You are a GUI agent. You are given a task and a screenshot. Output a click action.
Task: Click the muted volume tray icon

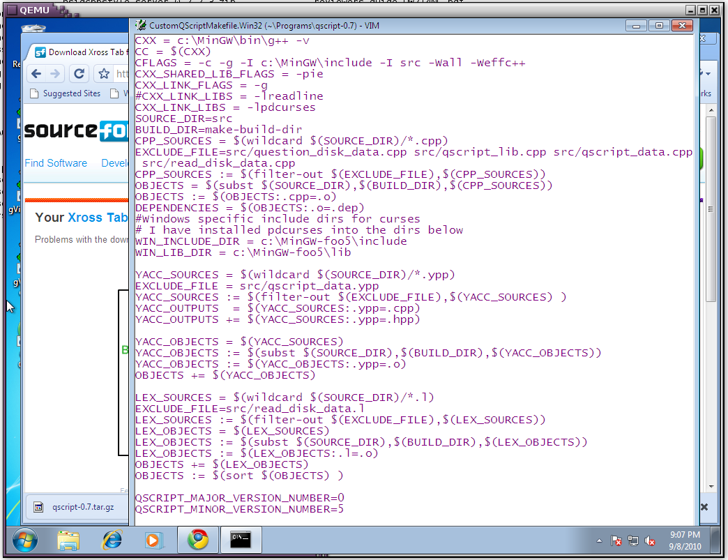tap(651, 540)
